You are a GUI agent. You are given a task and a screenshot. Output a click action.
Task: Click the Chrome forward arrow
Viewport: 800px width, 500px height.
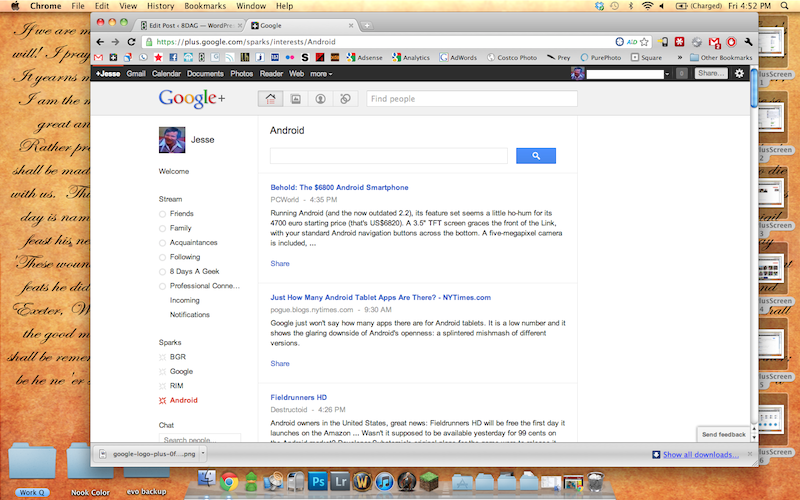115,42
